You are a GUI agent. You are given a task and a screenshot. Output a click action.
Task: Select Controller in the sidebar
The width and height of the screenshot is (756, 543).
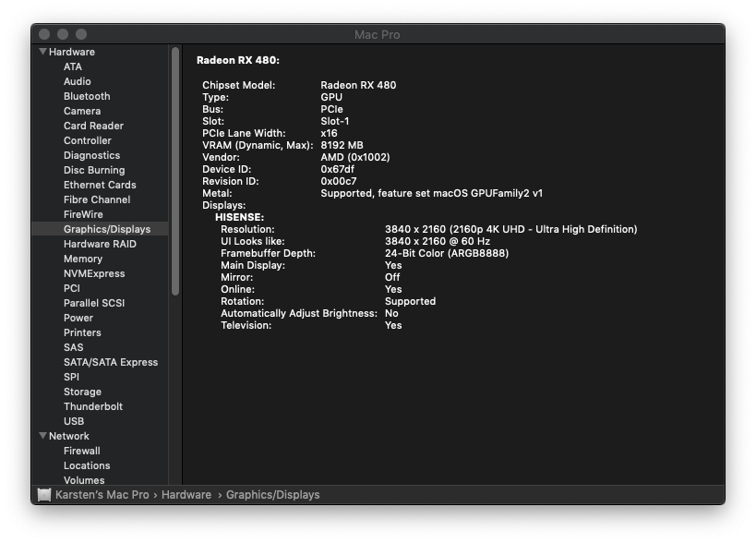[88, 140]
